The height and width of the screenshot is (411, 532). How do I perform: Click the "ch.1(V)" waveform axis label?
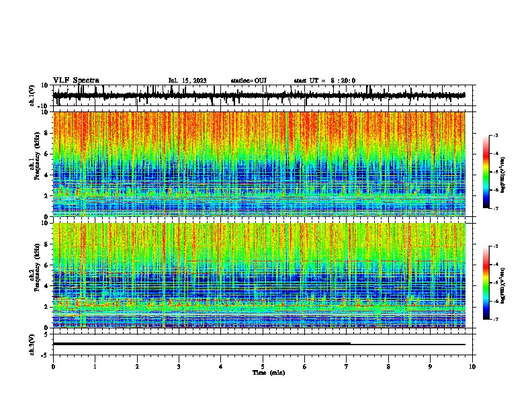pos(32,95)
